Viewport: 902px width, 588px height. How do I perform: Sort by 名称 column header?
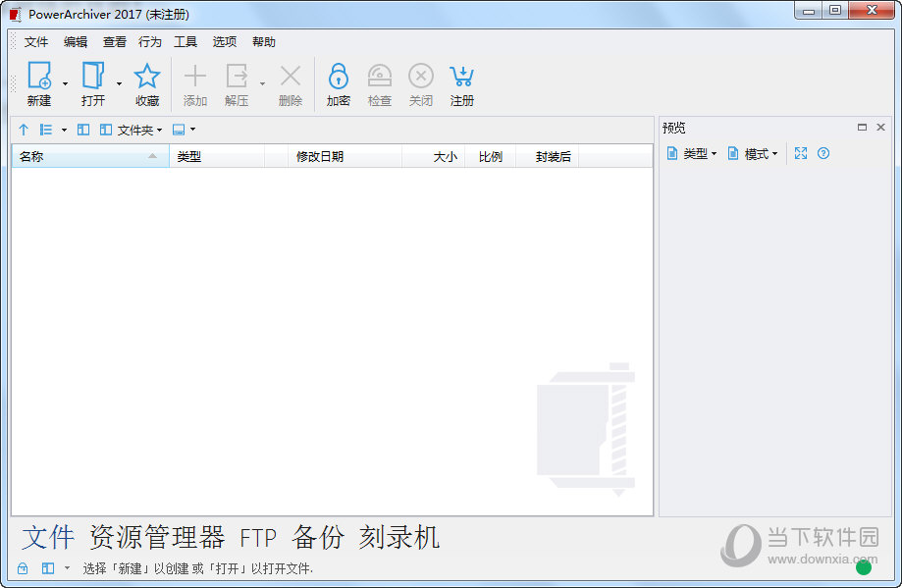[90, 156]
